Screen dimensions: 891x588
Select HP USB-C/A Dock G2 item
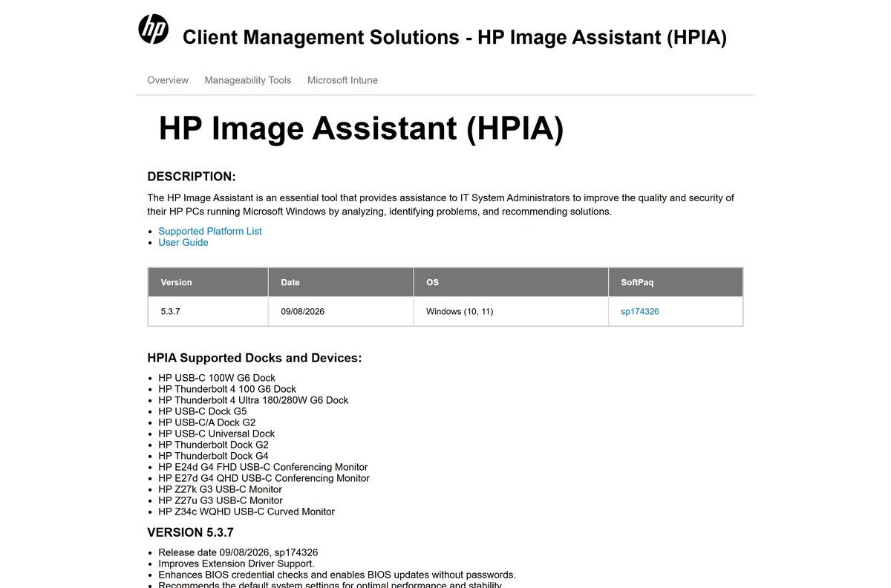pyautogui.click(x=207, y=422)
